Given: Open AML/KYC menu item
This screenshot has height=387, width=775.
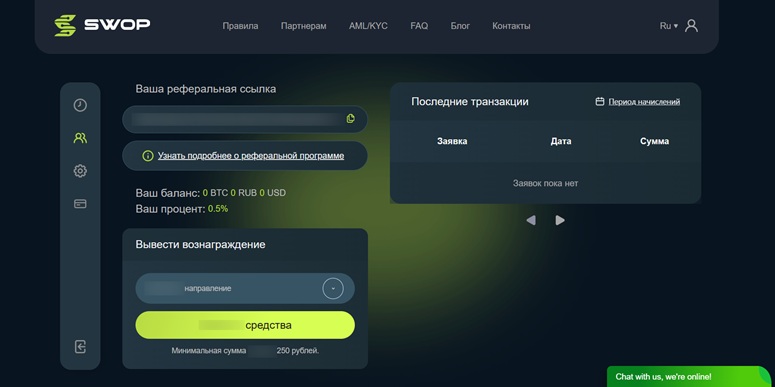Looking at the screenshot, I should 368,26.
